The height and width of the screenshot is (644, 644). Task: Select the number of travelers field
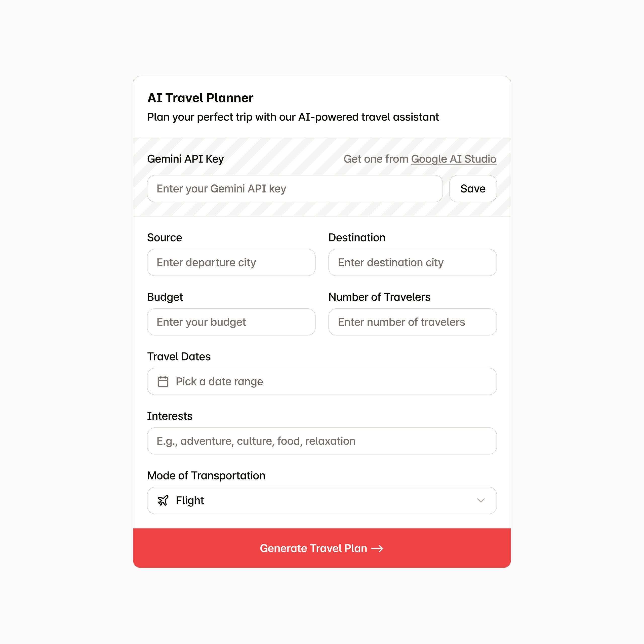pos(412,322)
